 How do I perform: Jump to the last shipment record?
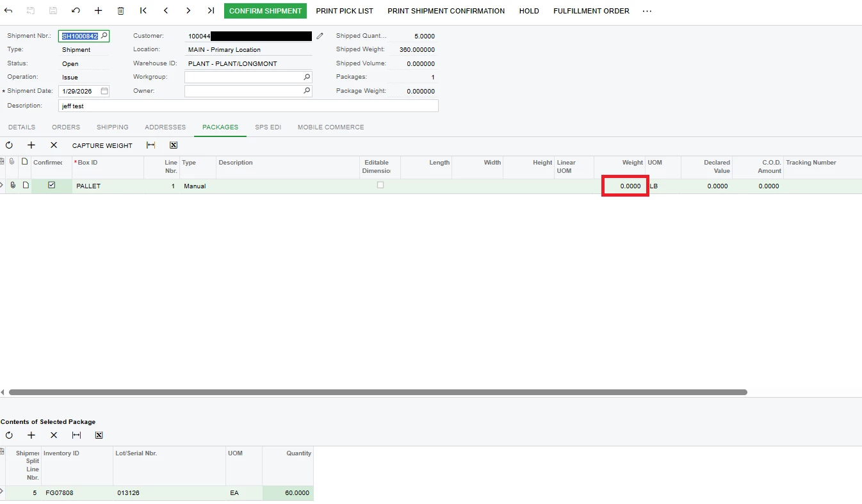[211, 11]
